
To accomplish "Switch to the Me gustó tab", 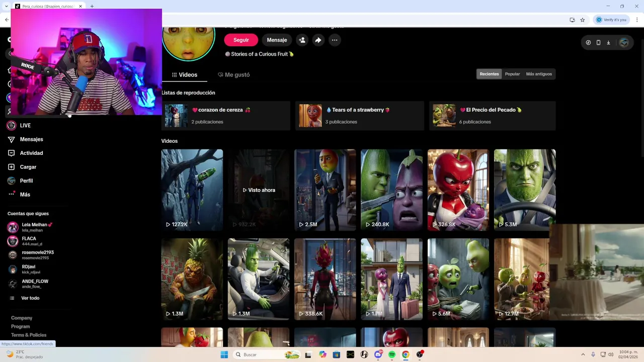I will (233, 74).
